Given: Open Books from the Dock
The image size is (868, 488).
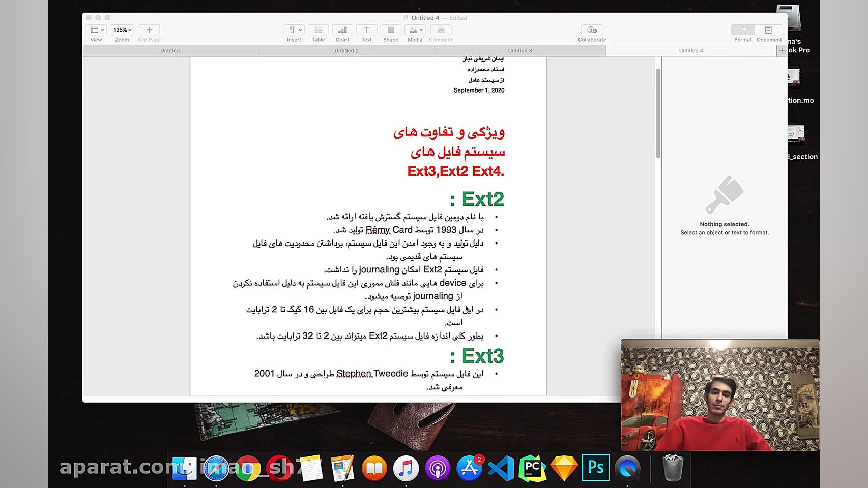Looking at the screenshot, I should pyautogui.click(x=374, y=468).
